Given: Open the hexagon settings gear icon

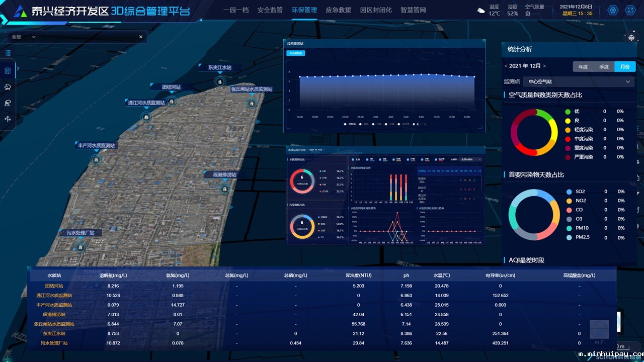Looking at the screenshot, I should (613, 10).
